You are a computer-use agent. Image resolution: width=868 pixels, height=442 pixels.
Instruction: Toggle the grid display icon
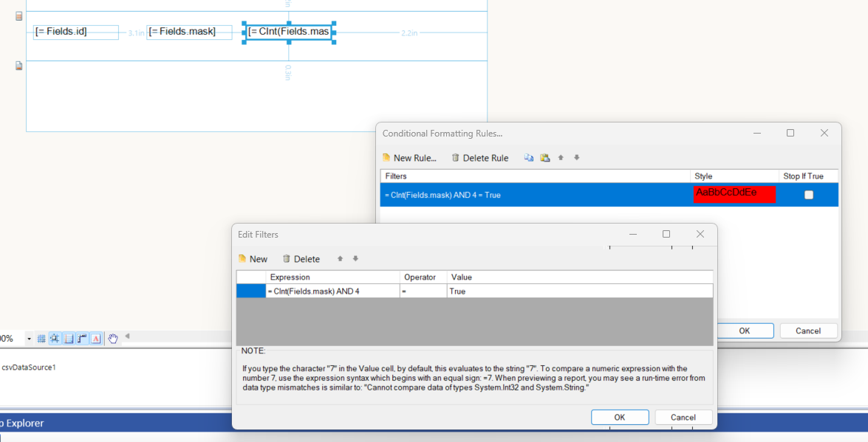[x=41, y=339]
